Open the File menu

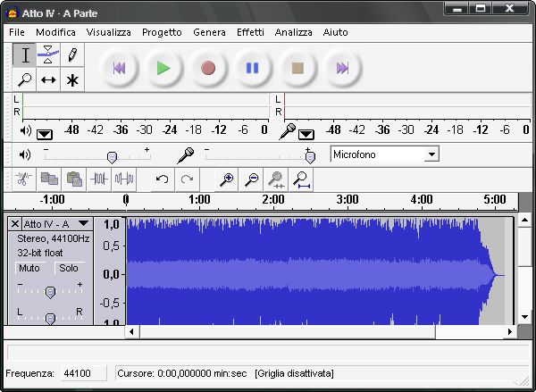[17, 32]
